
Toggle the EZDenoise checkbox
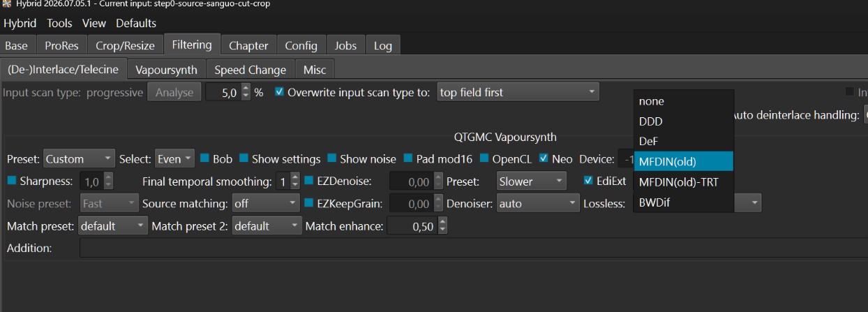click(309, 181)
